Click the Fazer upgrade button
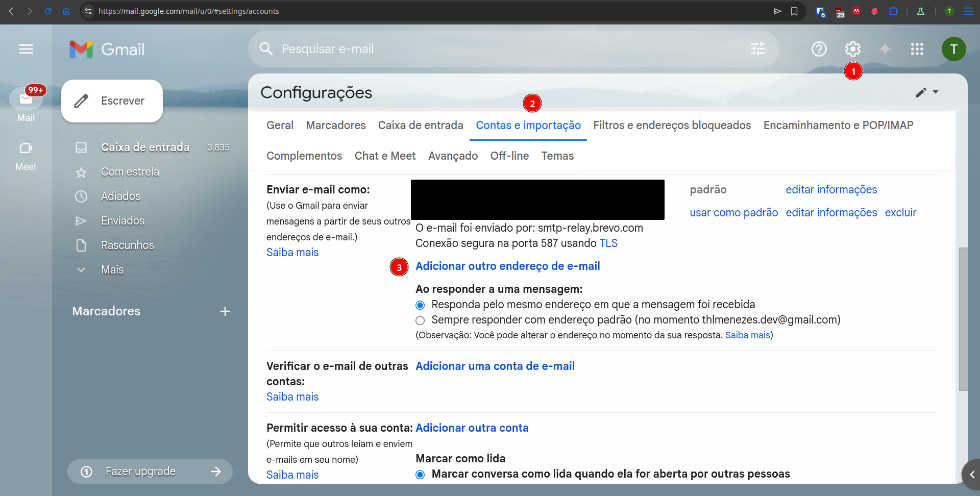Image resolution: width=980 pixels, height=496 pixels. pyautogui.click(x=150, y=472)
